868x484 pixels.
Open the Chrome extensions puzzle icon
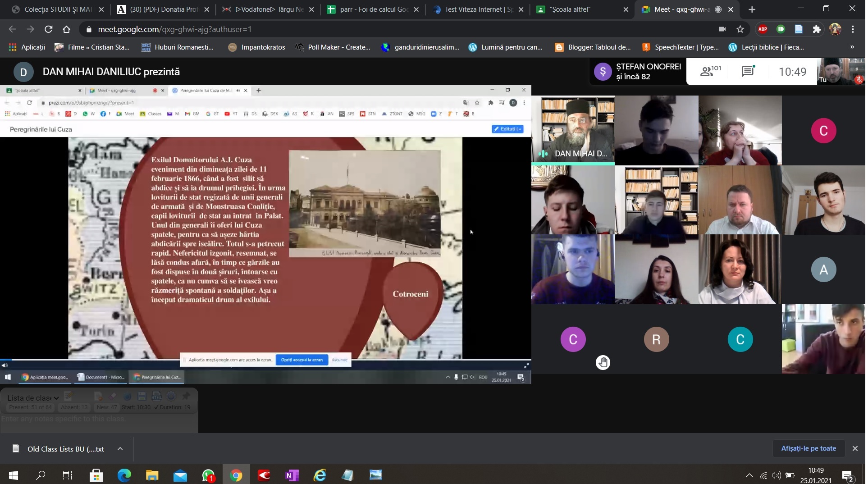817,29
